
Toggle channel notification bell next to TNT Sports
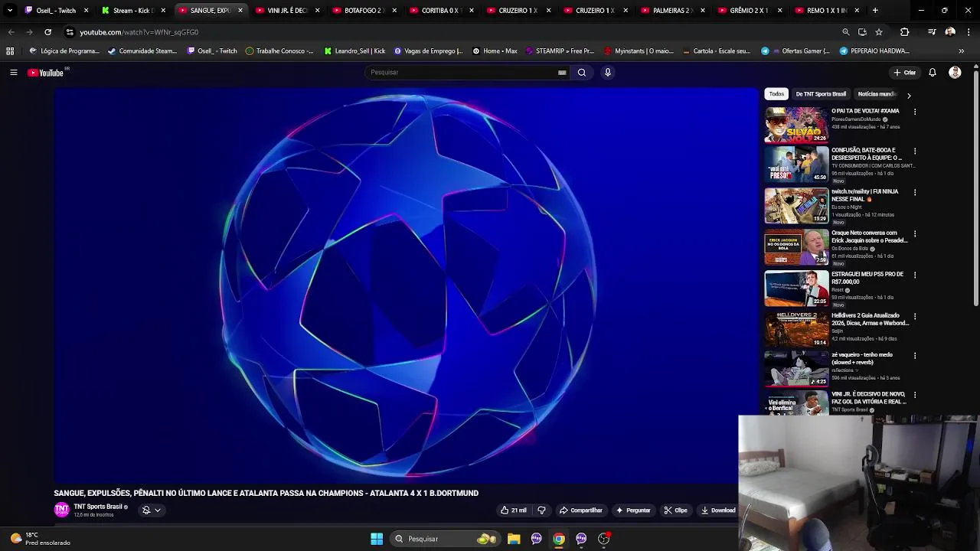(x=146, y=510)
